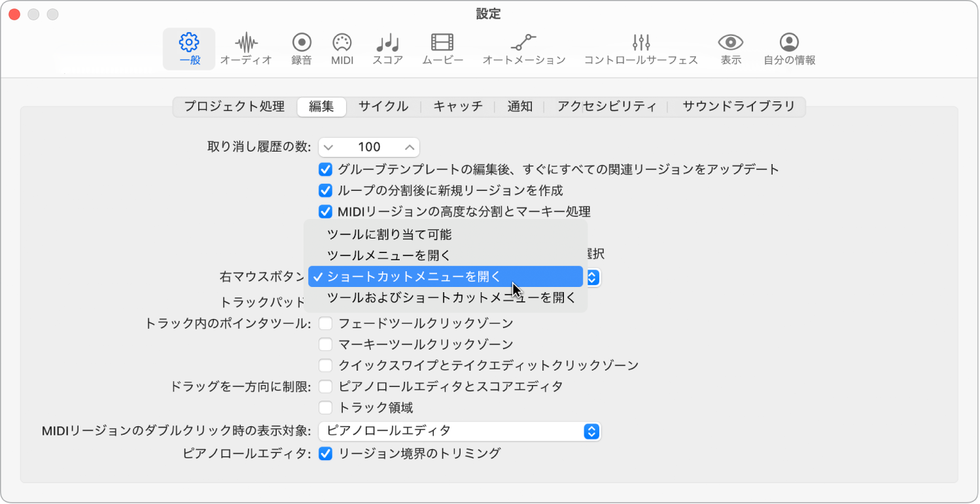Open the オーディオ settings pane
This screenshot has height=504, width=980.
click(x=245, y=48)
